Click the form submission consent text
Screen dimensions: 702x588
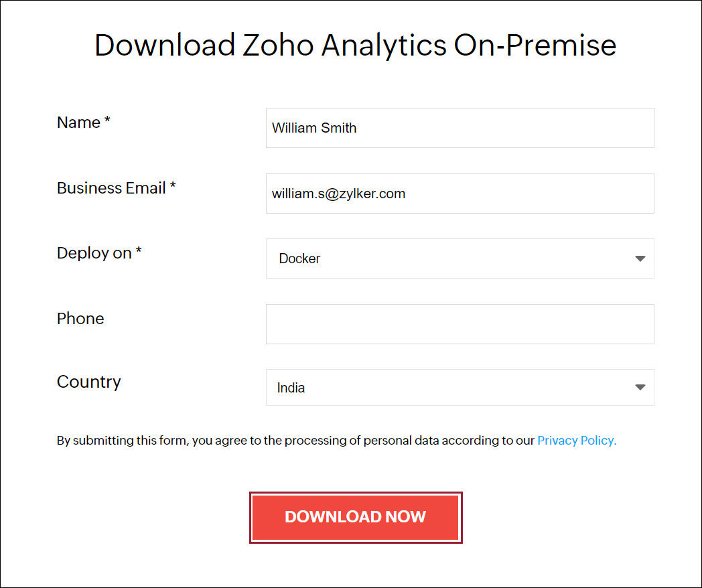pyautogui.click(x=295, y=440)
